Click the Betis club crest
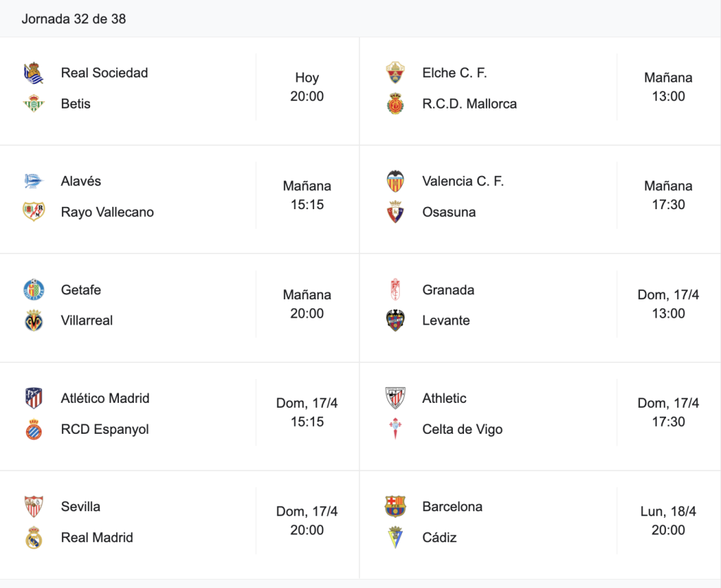 point(34,104)
